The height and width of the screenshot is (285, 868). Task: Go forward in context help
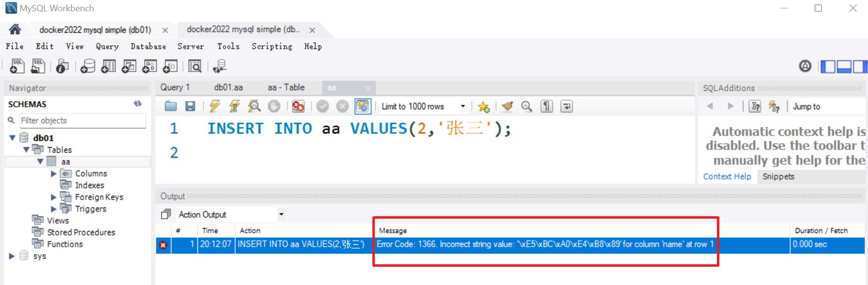click(x=731, y=106)
